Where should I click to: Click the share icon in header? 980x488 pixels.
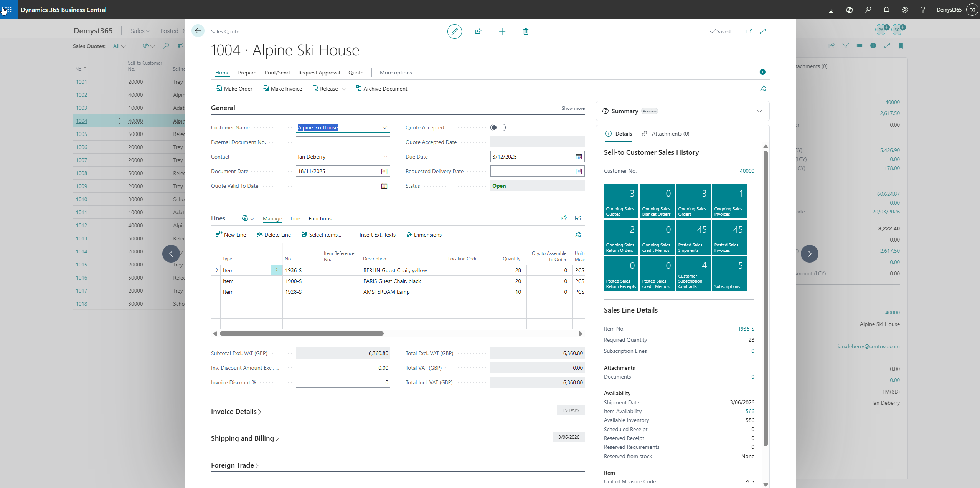tap(478, 31)
